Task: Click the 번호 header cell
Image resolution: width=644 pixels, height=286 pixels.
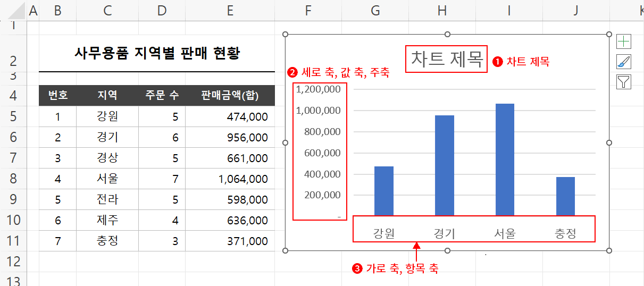Action: [58, 95]
